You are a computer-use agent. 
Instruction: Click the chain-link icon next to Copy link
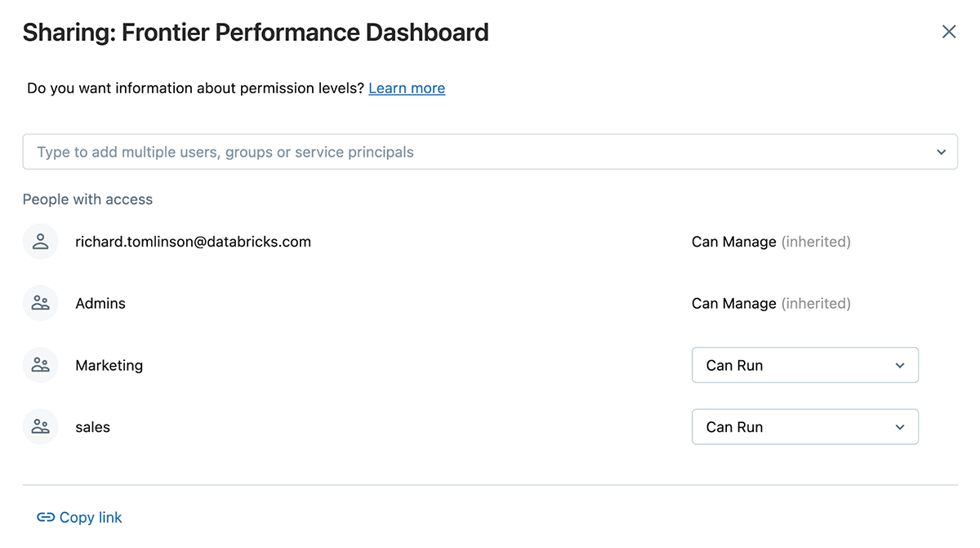pos(46,518)
